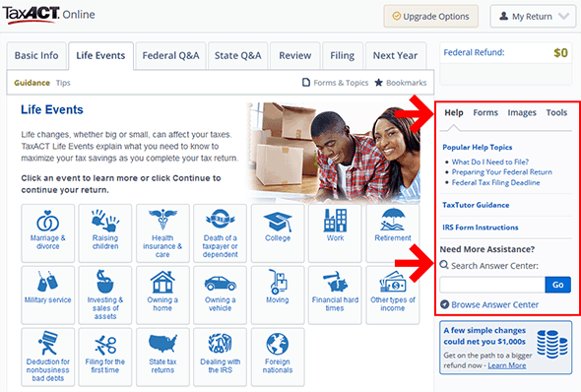Open the Owning a home tile
The width and height of the screenshot is (581, 392).
coord(162,294)
